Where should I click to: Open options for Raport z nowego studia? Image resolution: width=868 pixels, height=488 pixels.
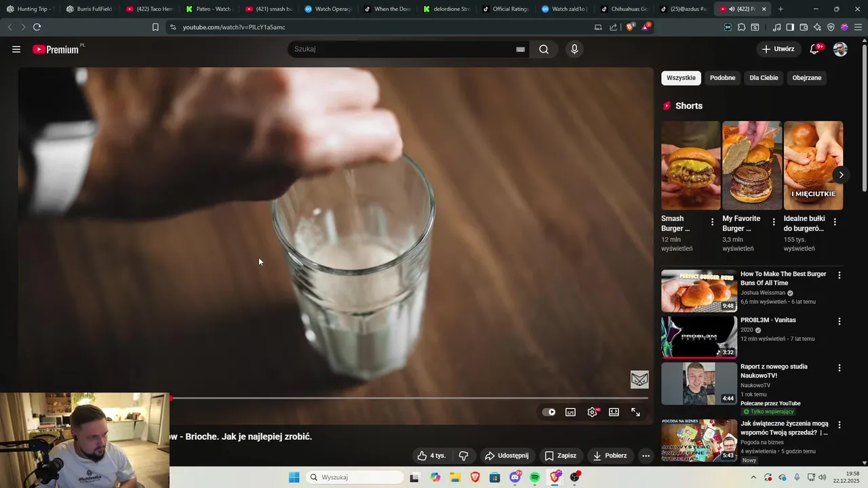coord(840,368)
